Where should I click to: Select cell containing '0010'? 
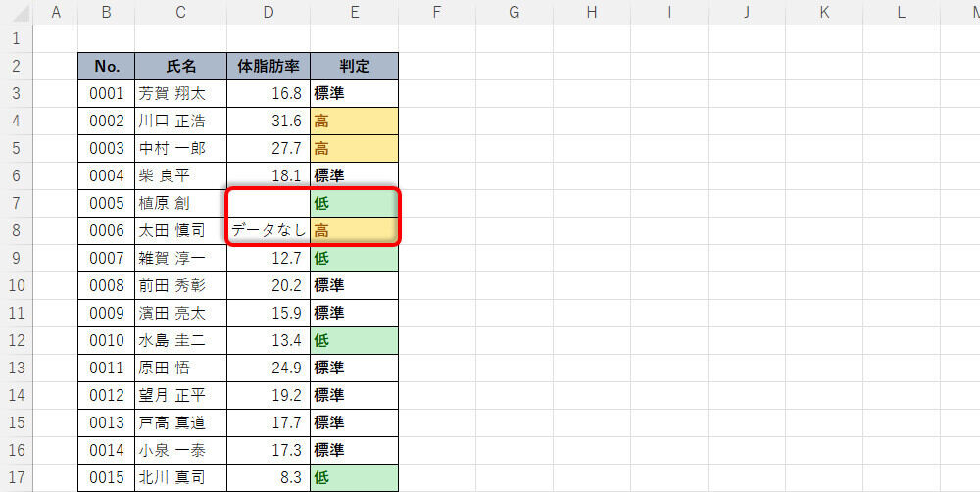pyautogui.click(x=106, y=340)
